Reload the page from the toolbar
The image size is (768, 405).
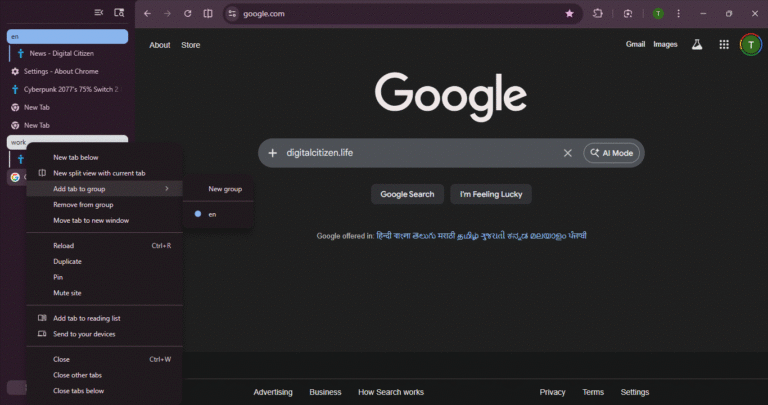[188, 14]
